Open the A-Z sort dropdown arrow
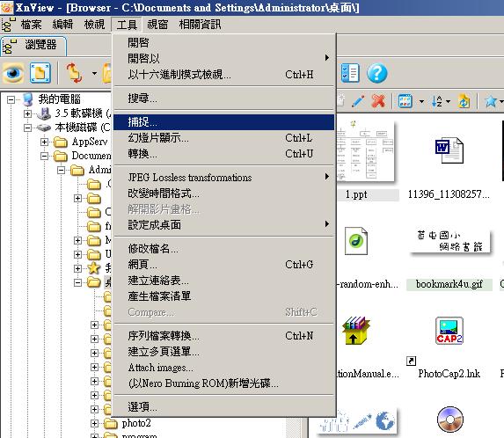This screenshot has height=438, width=504. pos(448,101)
